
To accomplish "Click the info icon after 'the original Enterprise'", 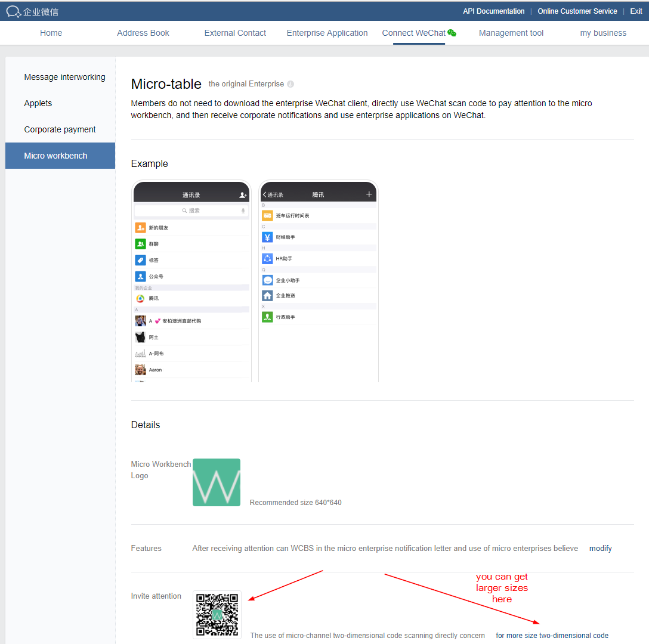I will pos(290,84).
